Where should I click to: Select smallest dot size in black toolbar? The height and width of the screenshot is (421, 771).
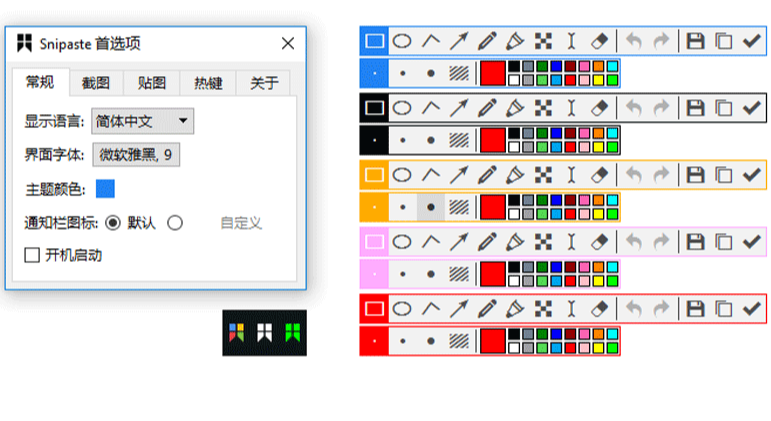374,140
